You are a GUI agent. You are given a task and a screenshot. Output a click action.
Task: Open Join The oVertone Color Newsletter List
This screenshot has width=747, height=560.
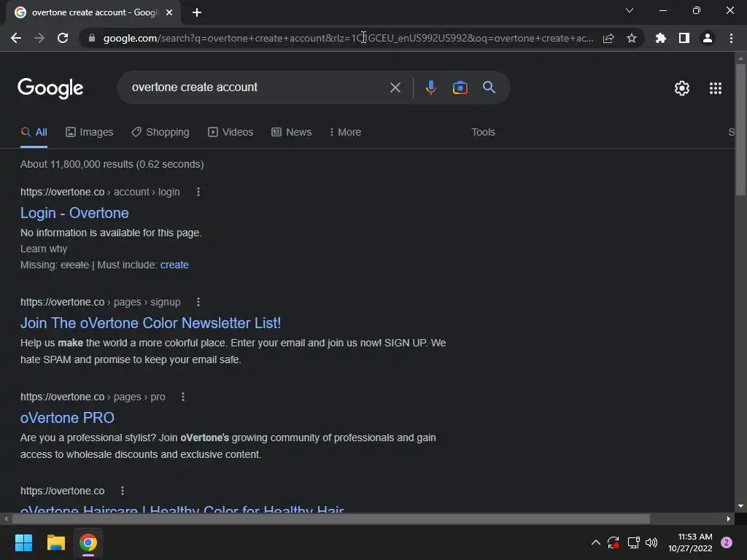(x=150, y=323)
